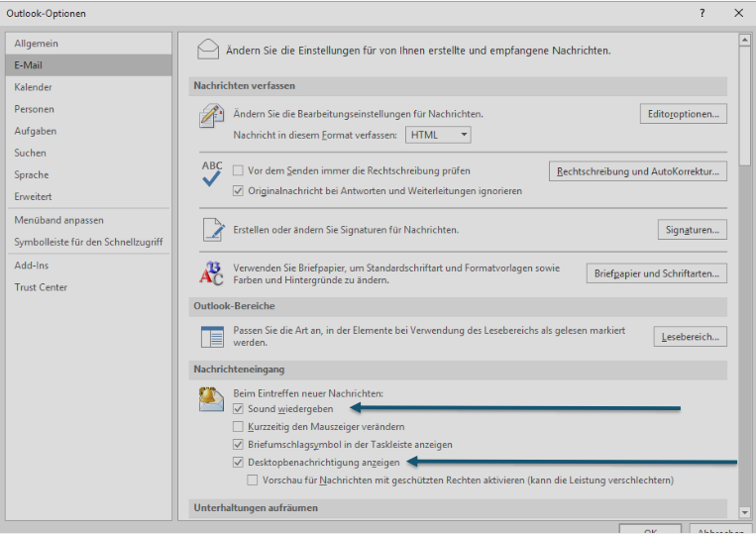The image size is (756, 534).
Task: Go to the Suchen category
Action: 89,153
